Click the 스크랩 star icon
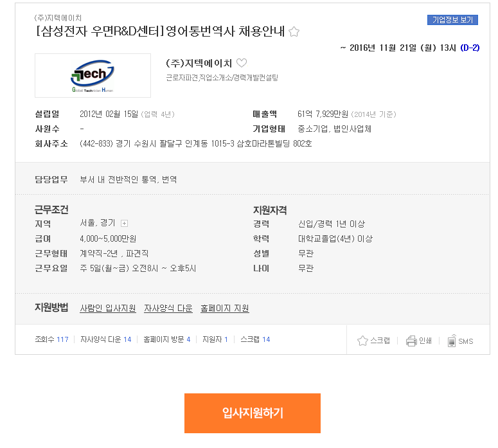Viewport: 498px width, 448px height. point(362,341)
